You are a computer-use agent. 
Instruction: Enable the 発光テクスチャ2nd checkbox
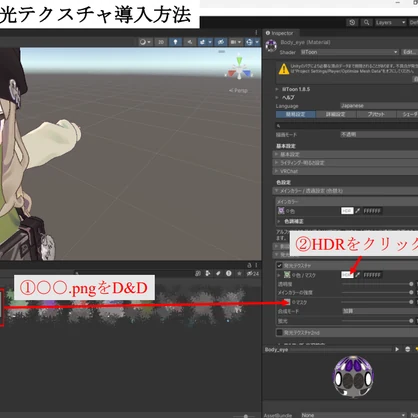click(x=280, y=332)
